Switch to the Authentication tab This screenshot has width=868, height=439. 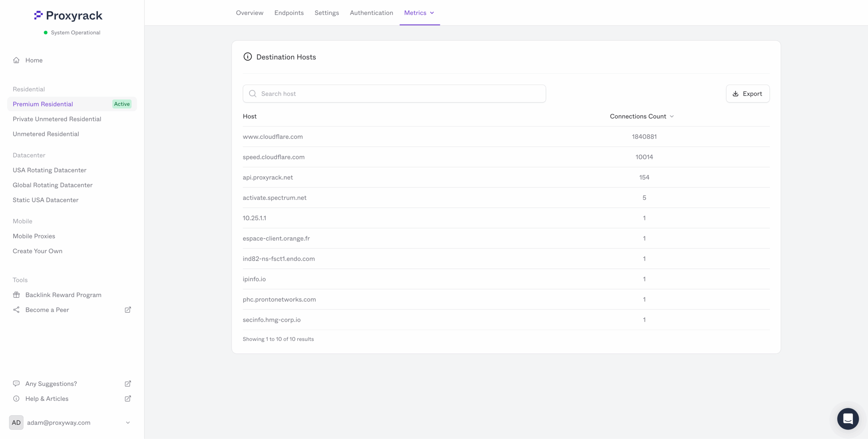371,13
